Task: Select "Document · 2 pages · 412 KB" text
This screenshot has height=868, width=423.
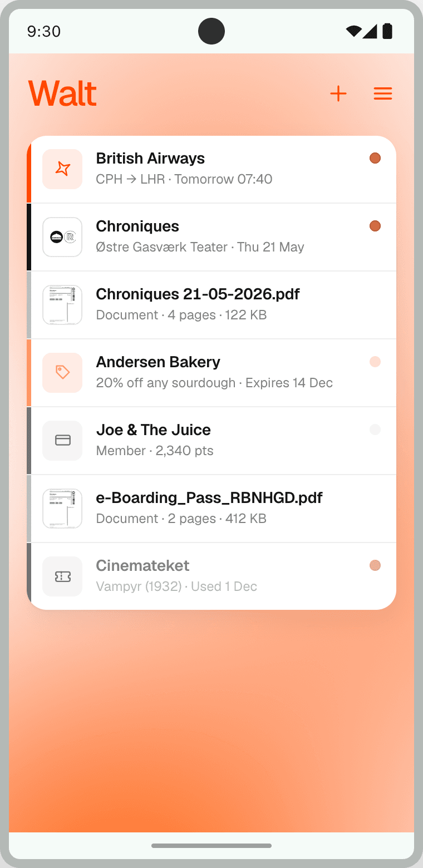Action: [x=181, y=519]
